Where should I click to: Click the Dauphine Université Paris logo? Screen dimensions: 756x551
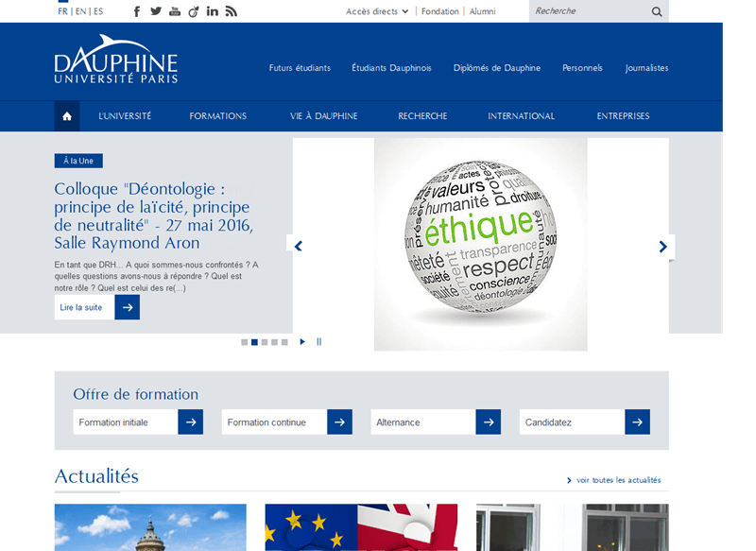pos(115,59)
